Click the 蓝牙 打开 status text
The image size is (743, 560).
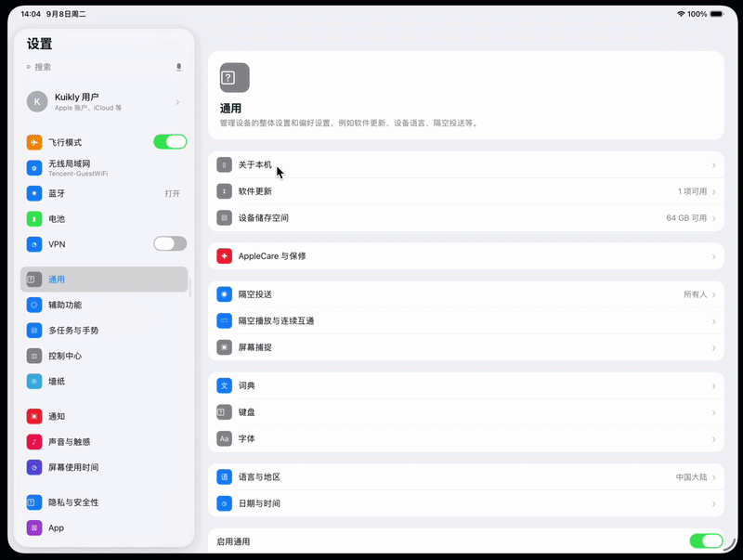click(173, 193)
